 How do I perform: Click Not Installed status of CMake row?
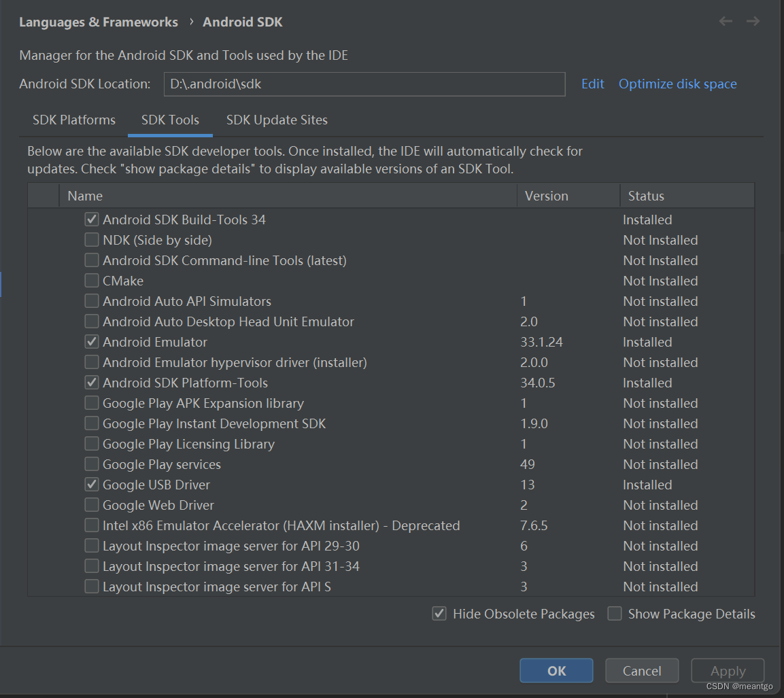pyautogui.click(x=660, y=281)
